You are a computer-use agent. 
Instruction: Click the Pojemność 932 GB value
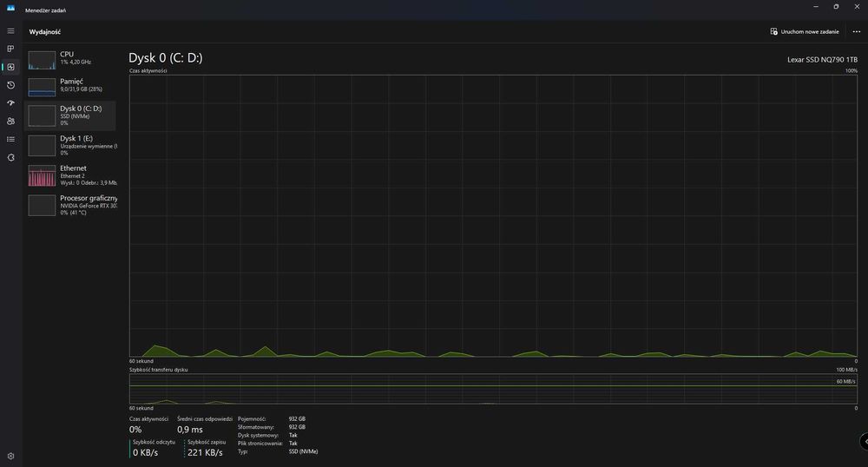(297, 419)
